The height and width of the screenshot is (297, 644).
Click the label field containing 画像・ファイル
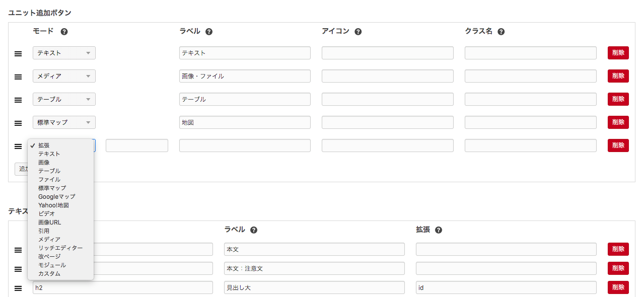pos(245,76)
